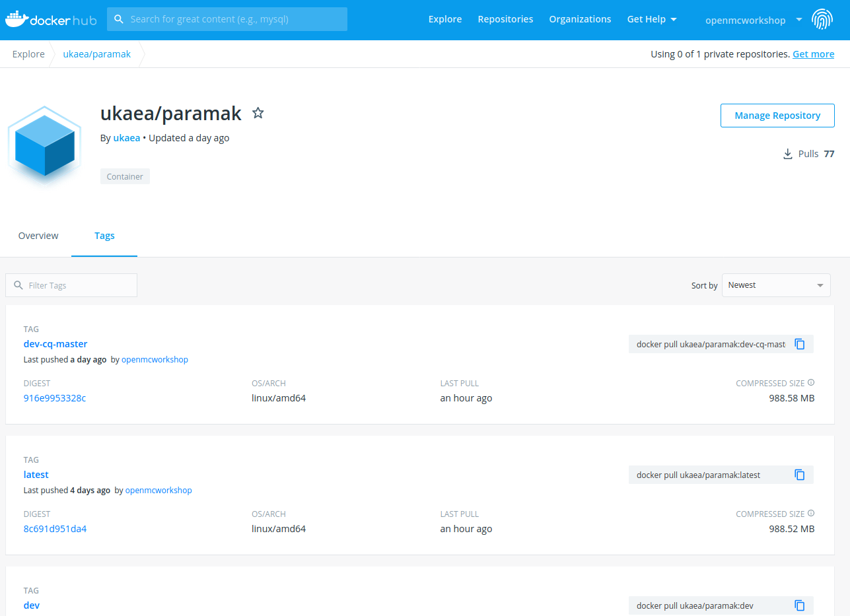This screenshot has width=850, height=616.
Task: Click the latest docker pull command text
Action: point(698,475)
